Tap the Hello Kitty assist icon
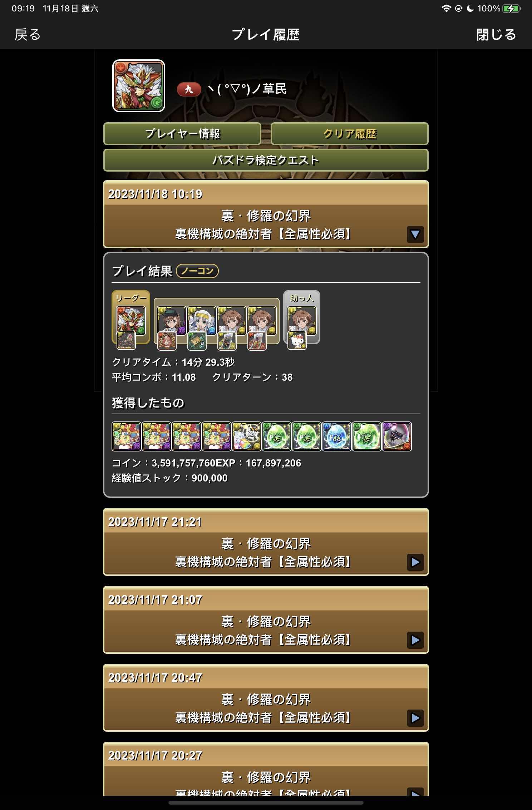This screenshot has width=532, height=810. (297, 340)
